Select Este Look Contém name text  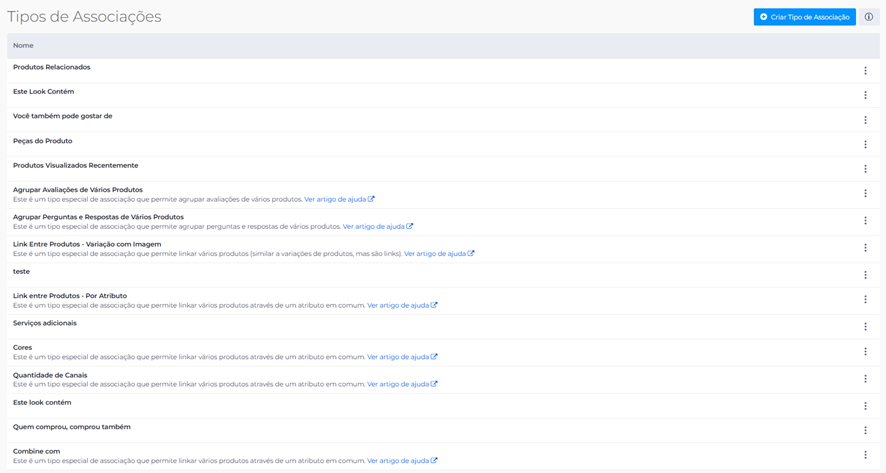pos(44,92)
